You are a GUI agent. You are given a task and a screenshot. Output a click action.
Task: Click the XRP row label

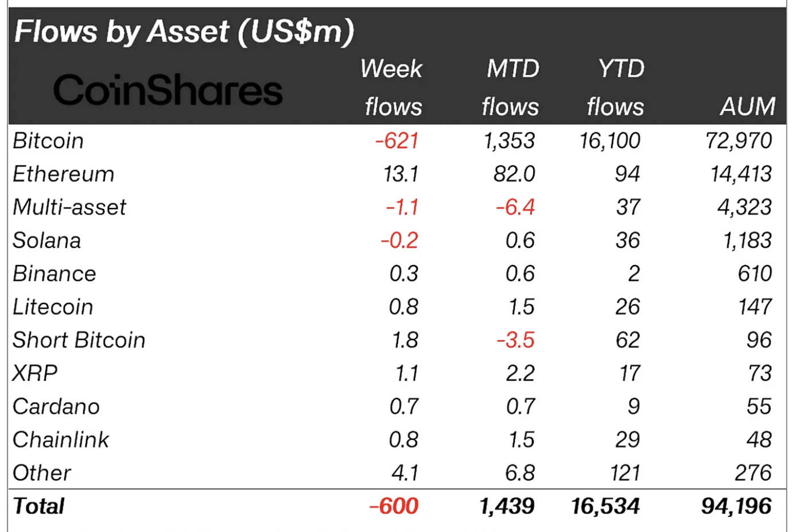tap(35, 374)
